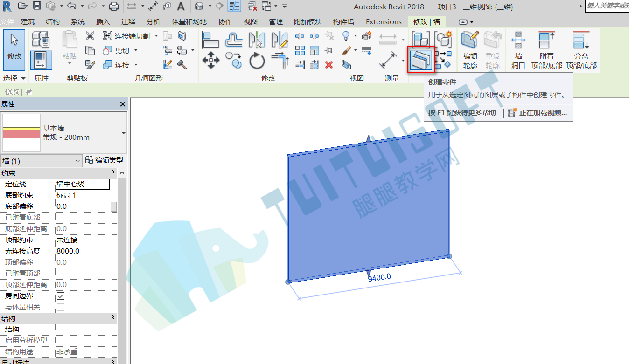Click the Array tool grid icon
629x364 pixels.
300,50
